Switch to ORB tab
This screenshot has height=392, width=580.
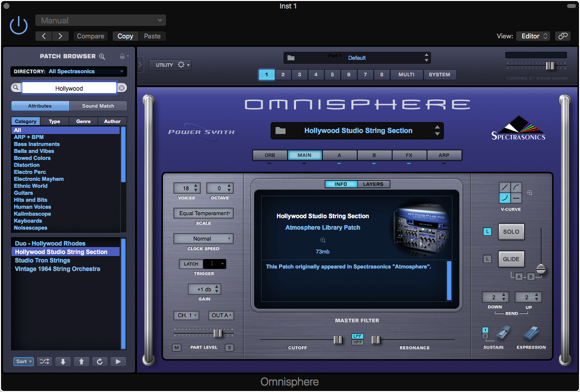click(x=270, y=155)
